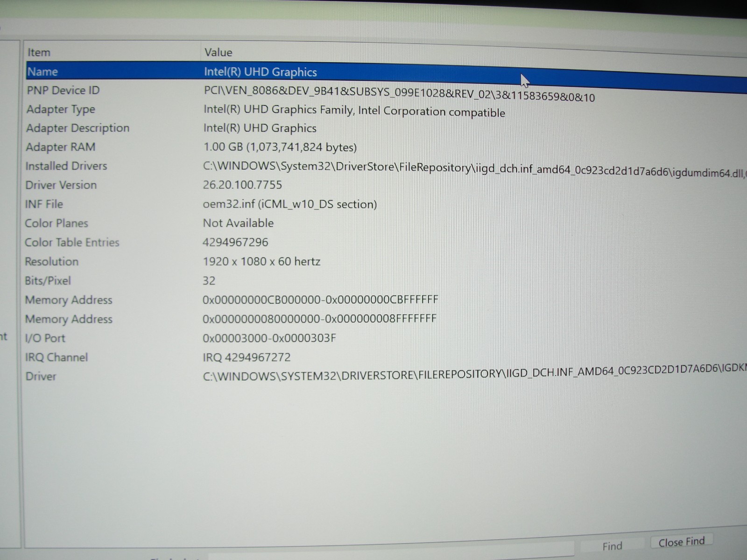Click the value 4294967296
The height and width of the screenshot is (560, 747).
point(235,242)
